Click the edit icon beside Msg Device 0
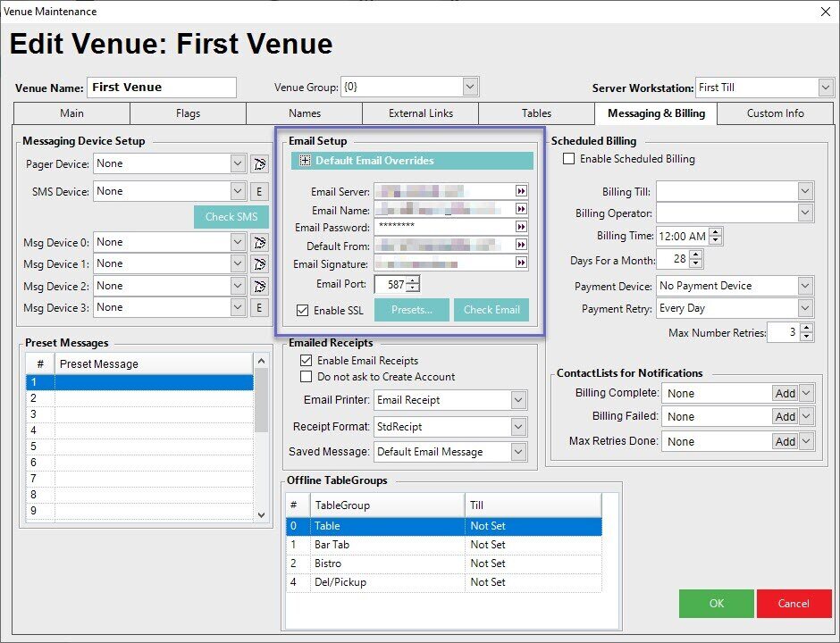This screenshot has height=643, width=840. pos(259,242)
